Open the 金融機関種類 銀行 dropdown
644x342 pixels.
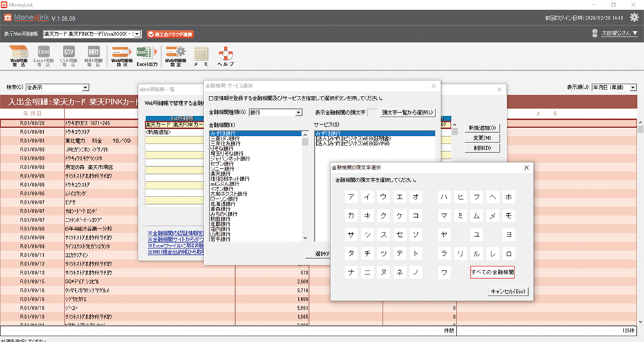point(298,113)
